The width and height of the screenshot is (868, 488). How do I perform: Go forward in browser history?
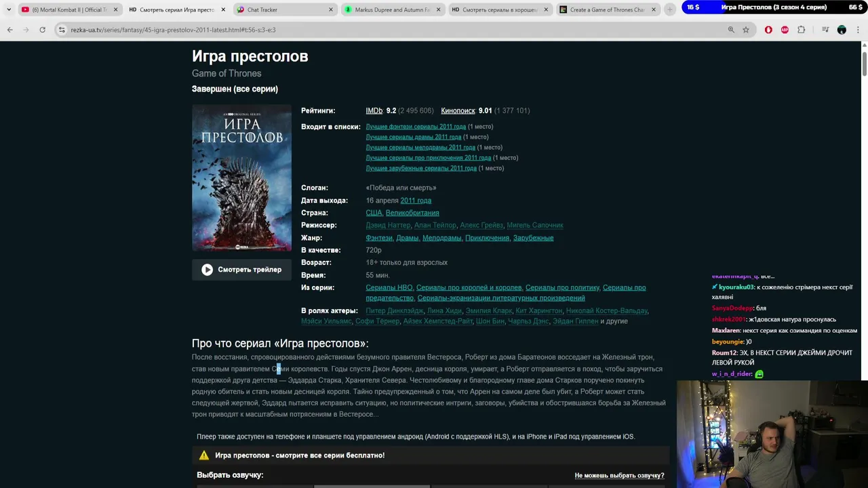click(x=26, y=30)
